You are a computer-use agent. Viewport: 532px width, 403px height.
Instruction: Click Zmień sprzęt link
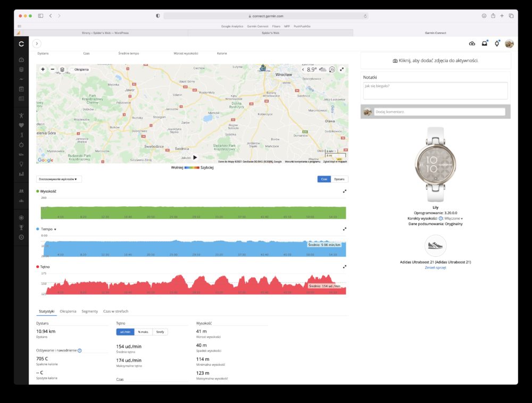point(435,267)
